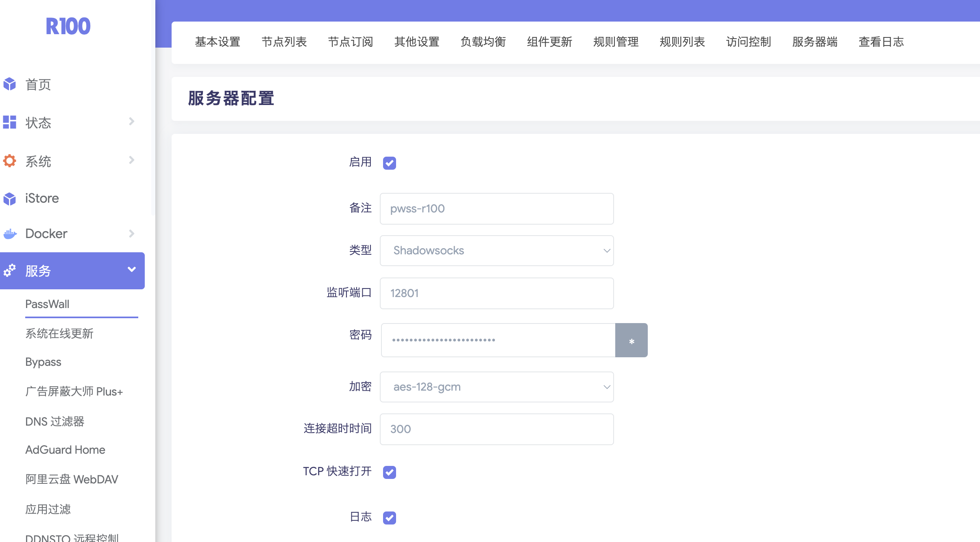This screenshot has width=980, height=542.
Task: Click the 状态 dashboard grid icon
Action: pos(9,122)
